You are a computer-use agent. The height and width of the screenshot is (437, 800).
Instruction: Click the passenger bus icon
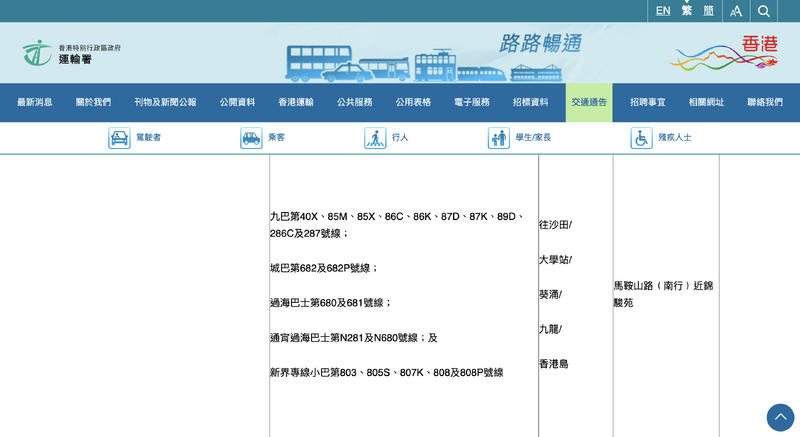(x=251, y=138)
